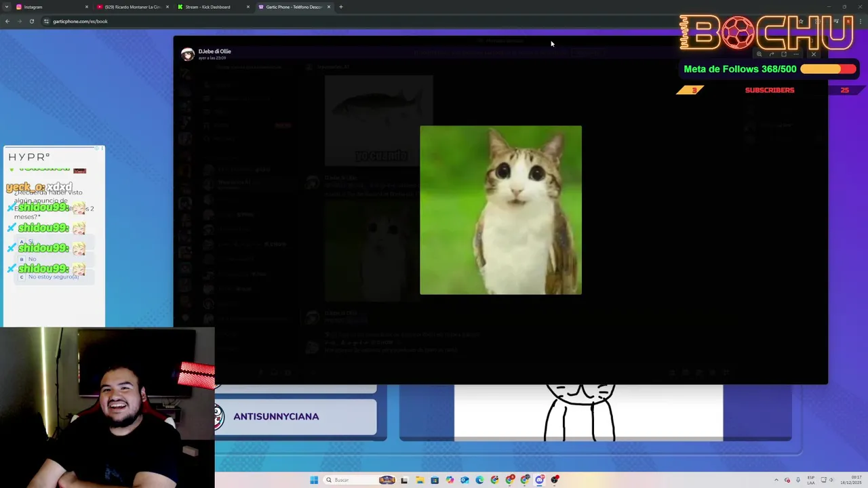Open network and volume quick settings

click(827, 480)
